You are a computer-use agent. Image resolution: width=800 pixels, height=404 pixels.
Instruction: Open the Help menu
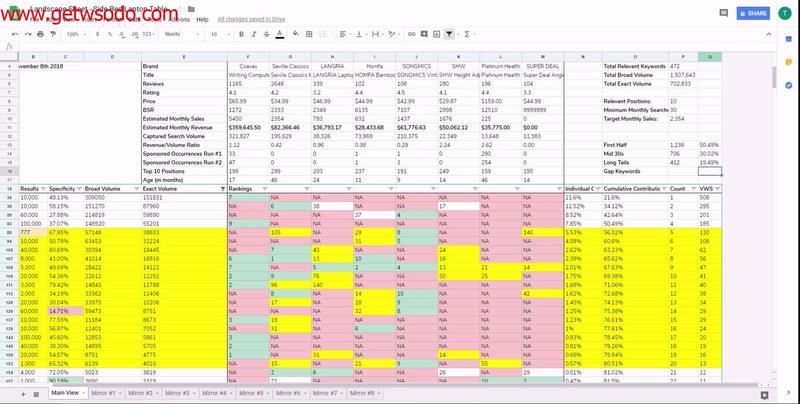coord(203,19)
